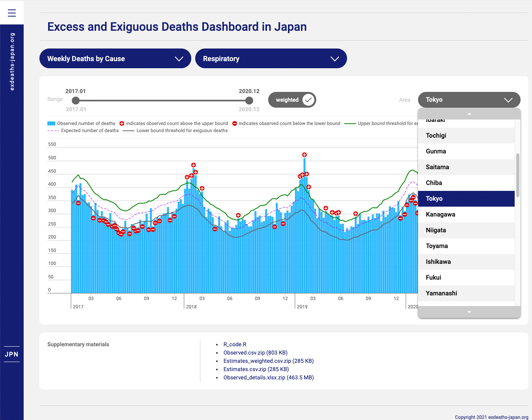Viewport: 532px width, 420px height.
Task: Click the area list scrollbar thumb
Action: pos(517,175)
